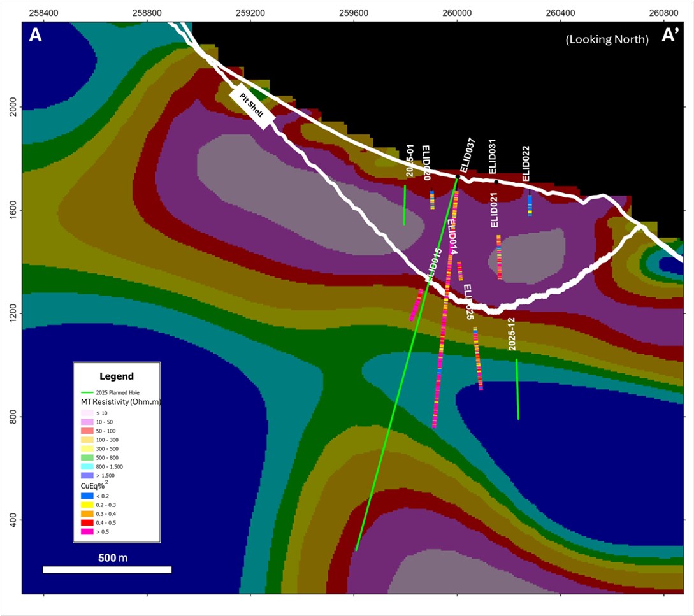The width and height of the screenshot is (694, 616).
Task: Click the ELID031 drill hole label
Action: point(493,157)
